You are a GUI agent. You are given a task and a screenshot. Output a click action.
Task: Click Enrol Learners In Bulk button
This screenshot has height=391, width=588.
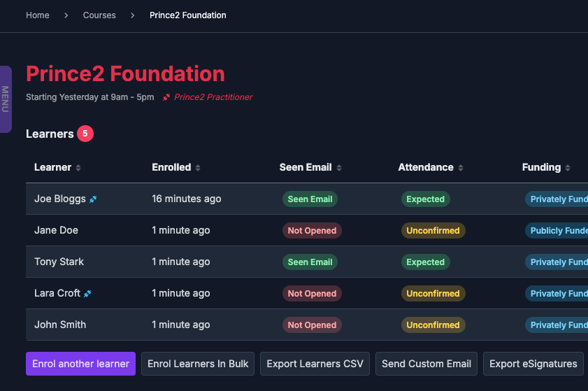tap(198, 364)
